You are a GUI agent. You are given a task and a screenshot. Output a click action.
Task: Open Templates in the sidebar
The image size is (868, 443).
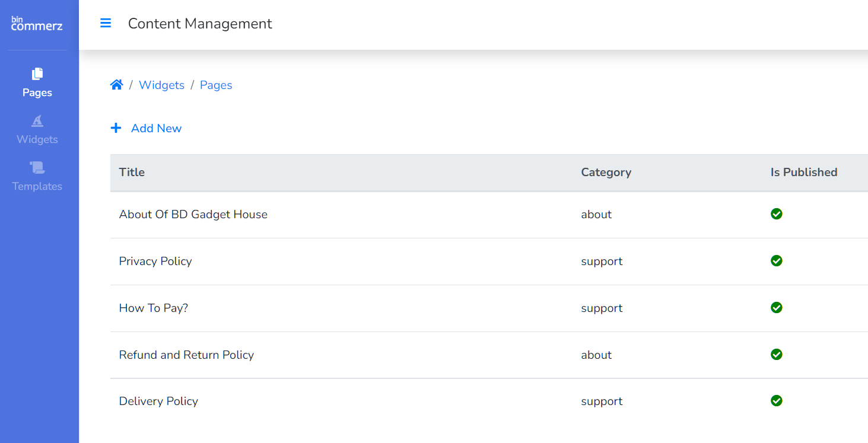(37, 176)
